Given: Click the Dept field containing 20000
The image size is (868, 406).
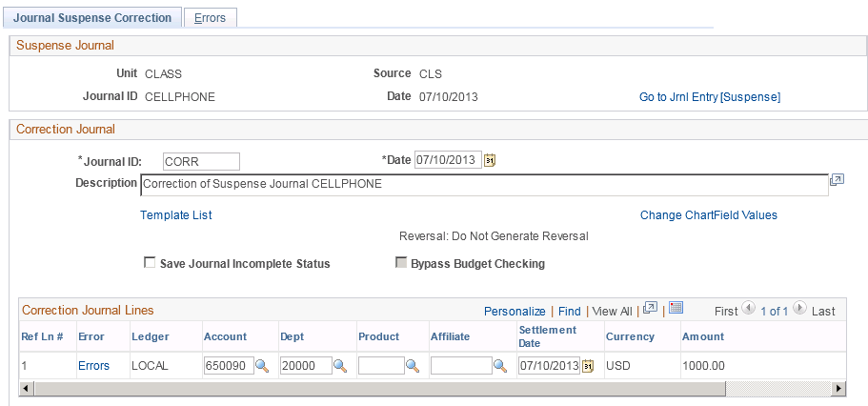Looking at the screenshot, I should tap(306, 366).
